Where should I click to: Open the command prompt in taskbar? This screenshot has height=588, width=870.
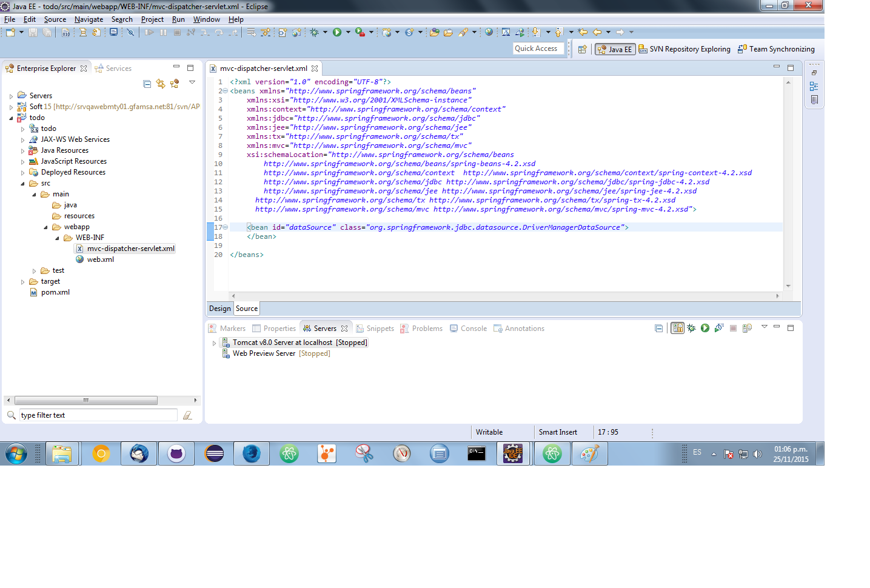[x=477, y=453]
